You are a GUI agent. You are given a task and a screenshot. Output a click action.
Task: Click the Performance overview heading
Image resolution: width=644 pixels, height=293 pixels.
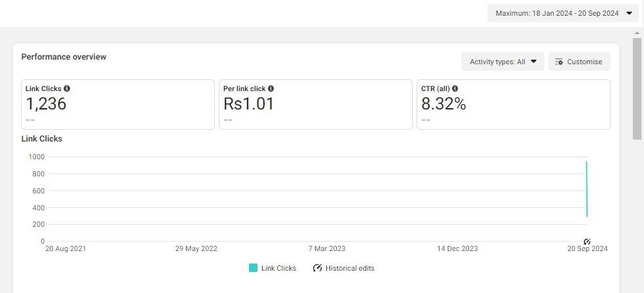click(64, 57)
